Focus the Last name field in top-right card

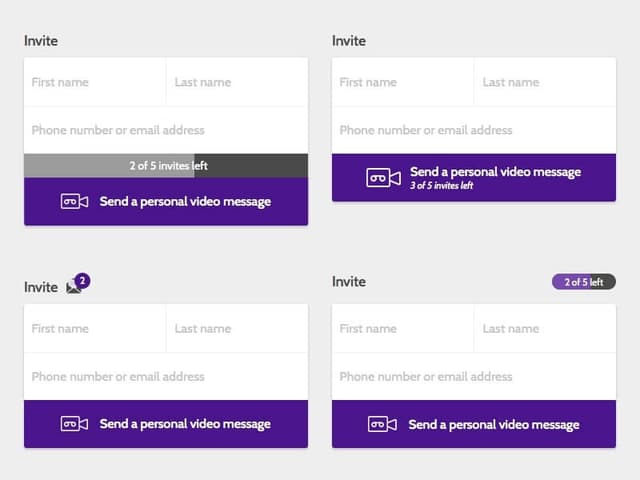point(545,82)
